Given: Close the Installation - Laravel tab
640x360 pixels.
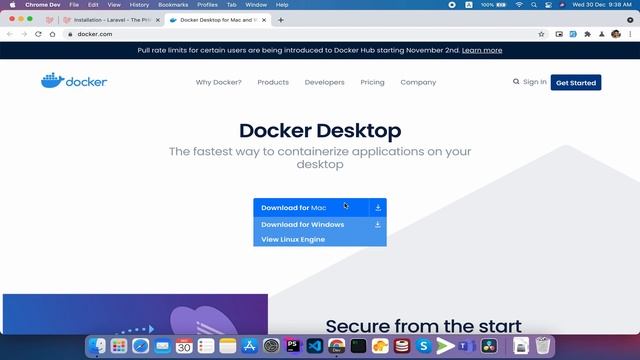Looking at the screenshot, I should tap(158, 20).
